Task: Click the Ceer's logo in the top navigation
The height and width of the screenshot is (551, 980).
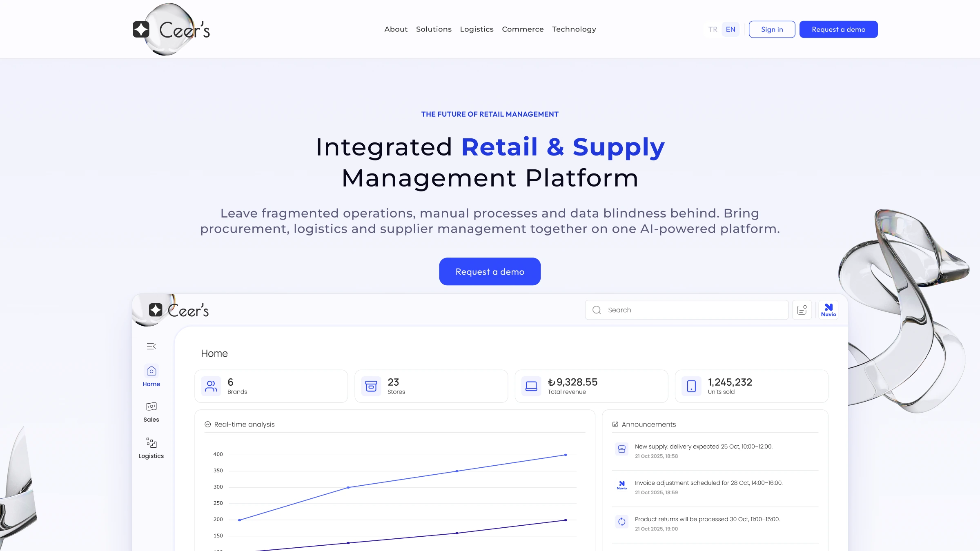Action: [x=171, y=29]
